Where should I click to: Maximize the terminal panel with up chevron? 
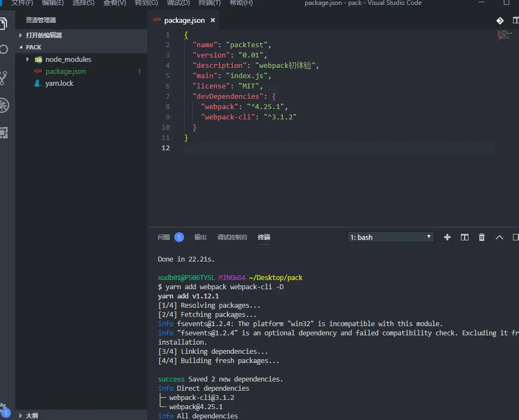(x=499, y=237)
